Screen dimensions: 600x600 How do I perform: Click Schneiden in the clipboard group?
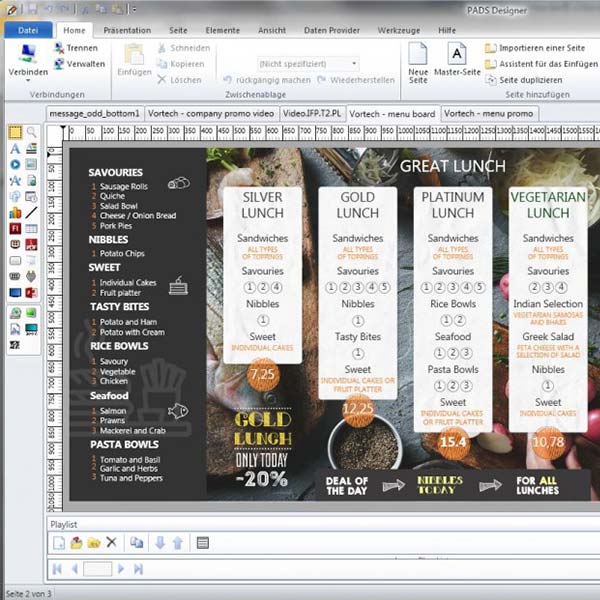[x=184, y=48]
